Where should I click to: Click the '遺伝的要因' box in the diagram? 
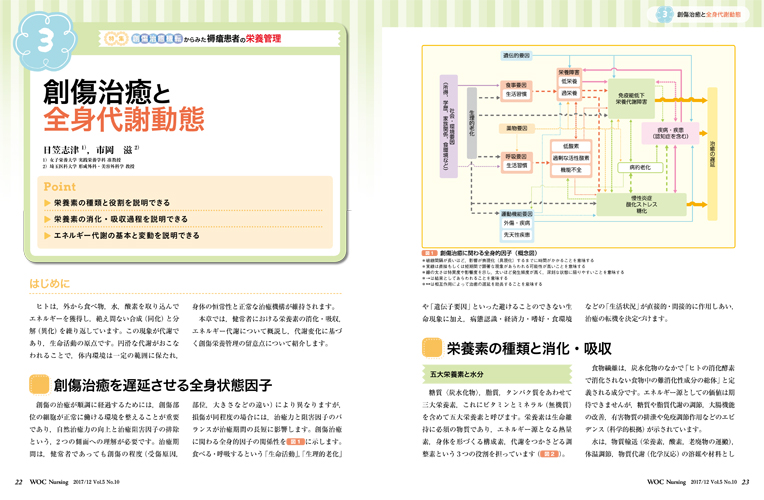coord(516,56)
